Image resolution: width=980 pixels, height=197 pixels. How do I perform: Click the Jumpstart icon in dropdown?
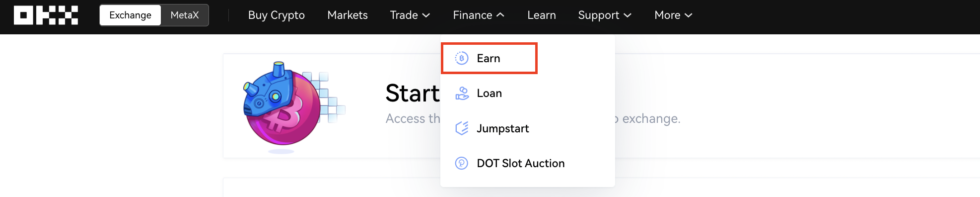(462, 128)
